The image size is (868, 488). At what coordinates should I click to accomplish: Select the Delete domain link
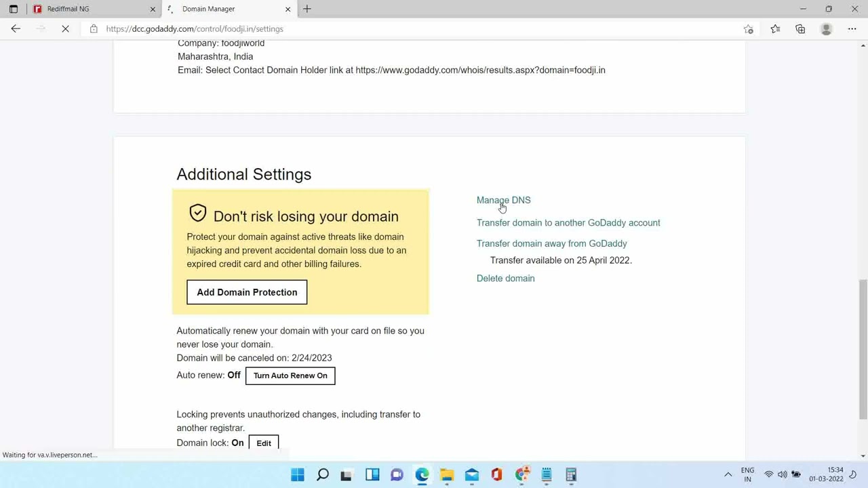(505, 278)
